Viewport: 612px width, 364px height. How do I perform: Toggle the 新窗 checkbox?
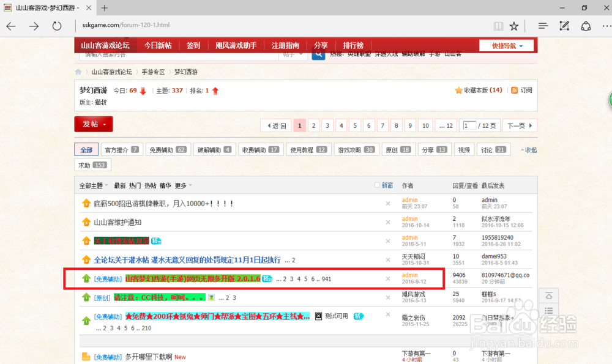377,185
